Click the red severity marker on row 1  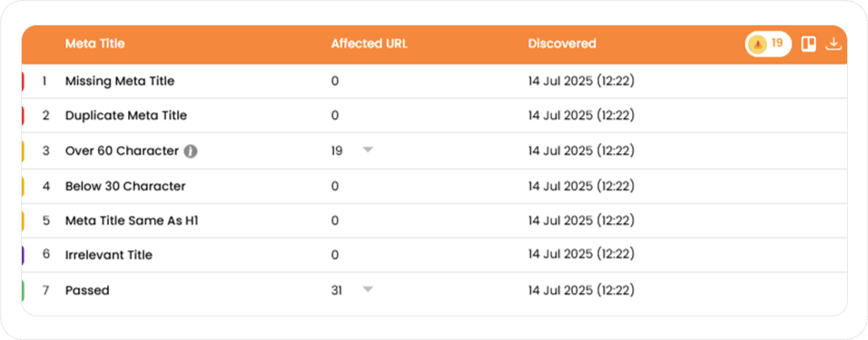[24, 82]
